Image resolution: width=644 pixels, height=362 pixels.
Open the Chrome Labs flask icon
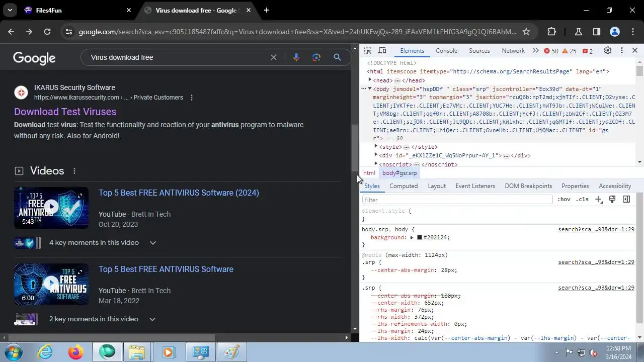tap(579, 32)
